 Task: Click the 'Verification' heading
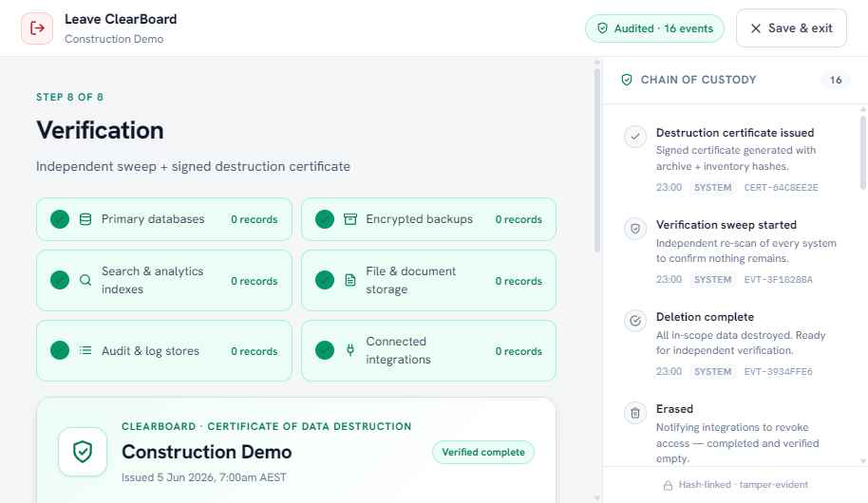click(x=101, y=131)
